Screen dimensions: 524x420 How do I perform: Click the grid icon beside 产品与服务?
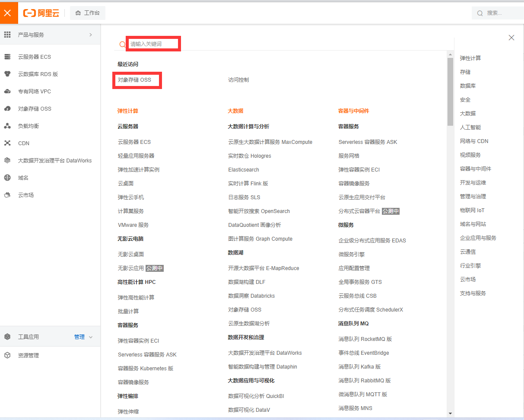pos(7,35)
